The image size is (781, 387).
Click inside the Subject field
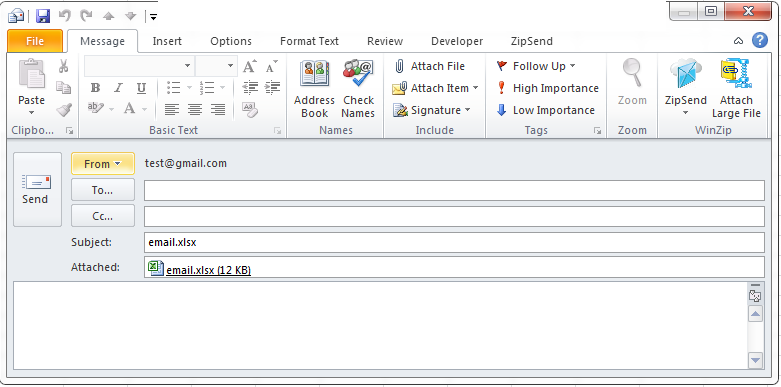454,243
